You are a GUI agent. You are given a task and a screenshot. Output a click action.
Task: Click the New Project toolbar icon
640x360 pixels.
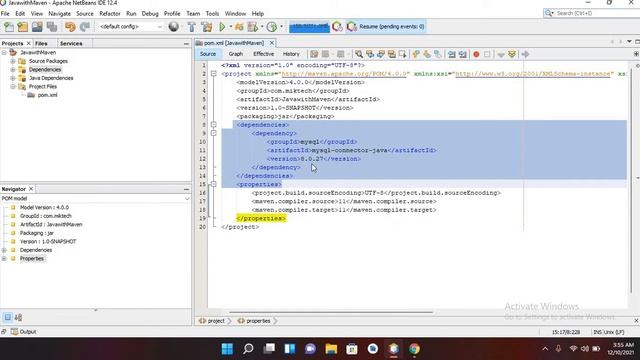tap(22, 27)
